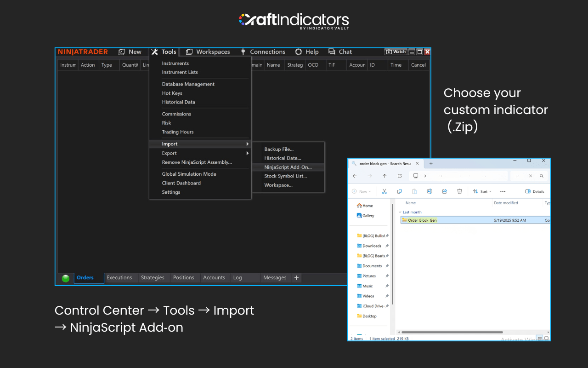This screenshot has height=368, width=588.
Task: Choose Risk in Tools menu
Action: point(166,123)
